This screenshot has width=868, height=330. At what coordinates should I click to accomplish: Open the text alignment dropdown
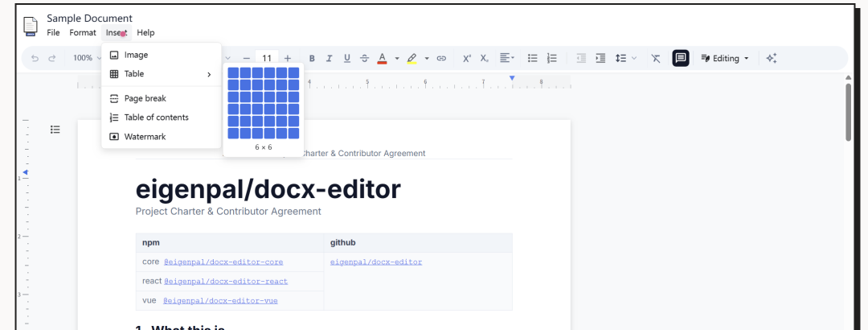point(506,58)
